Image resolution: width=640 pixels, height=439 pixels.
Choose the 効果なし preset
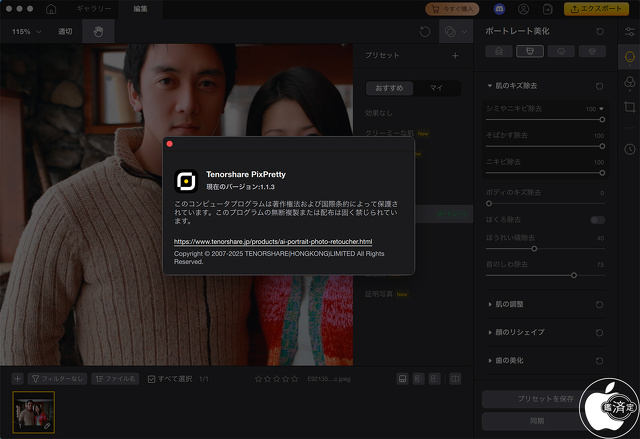coord(378,113)
